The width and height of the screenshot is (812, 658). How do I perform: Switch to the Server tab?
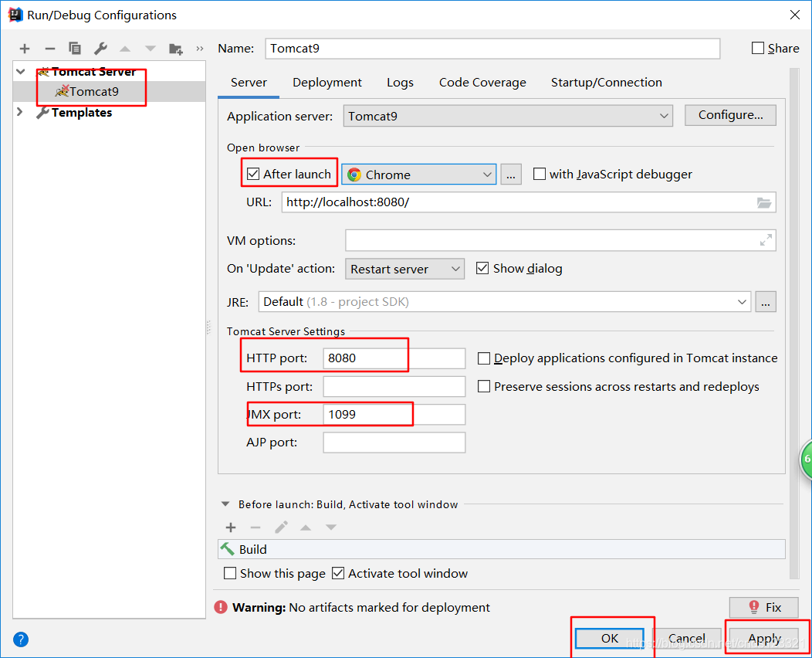click(x=249, y=83)
